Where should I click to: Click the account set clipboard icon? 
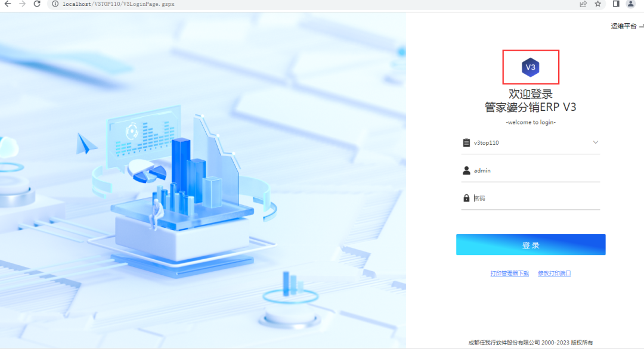[466, 142]
